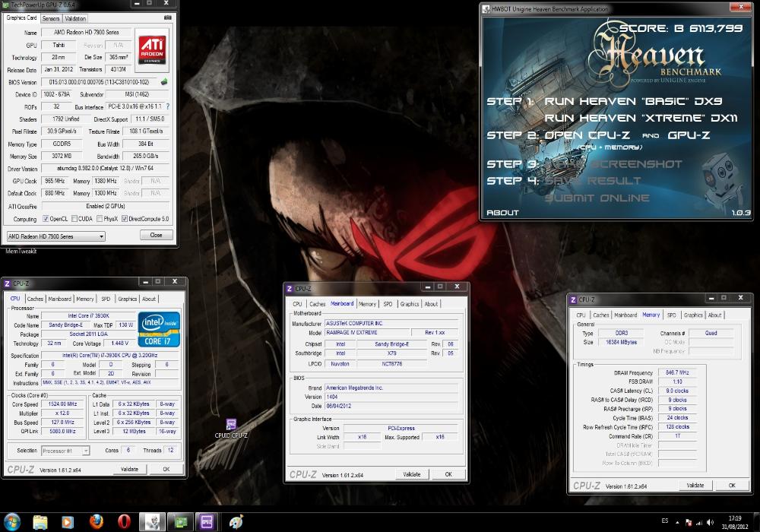Click Take Screenshot in Heaven step 3
Image resolution: width=760 pixels, height=532 pixels.
coord(613,164)
